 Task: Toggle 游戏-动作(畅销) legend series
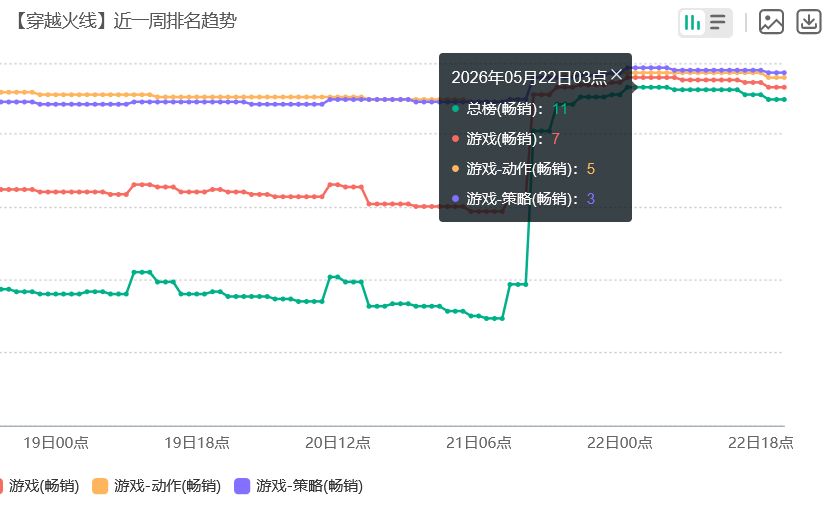click(156, 486)
